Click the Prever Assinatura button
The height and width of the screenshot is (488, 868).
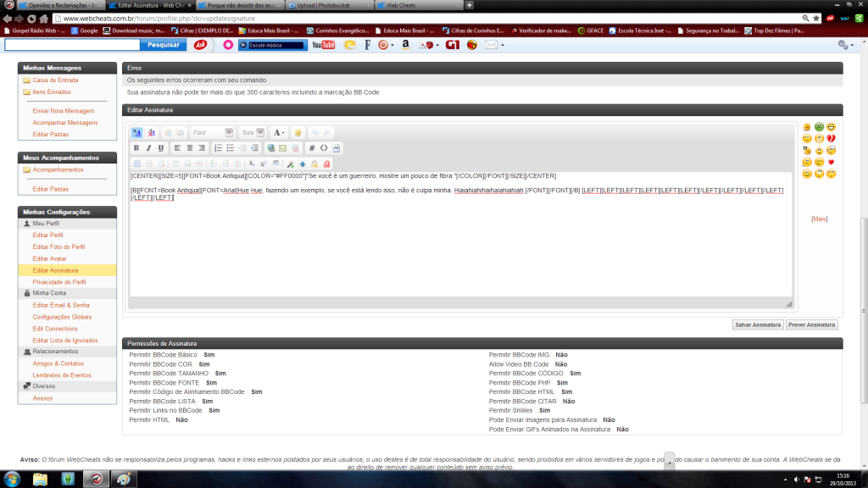[811, 324]
